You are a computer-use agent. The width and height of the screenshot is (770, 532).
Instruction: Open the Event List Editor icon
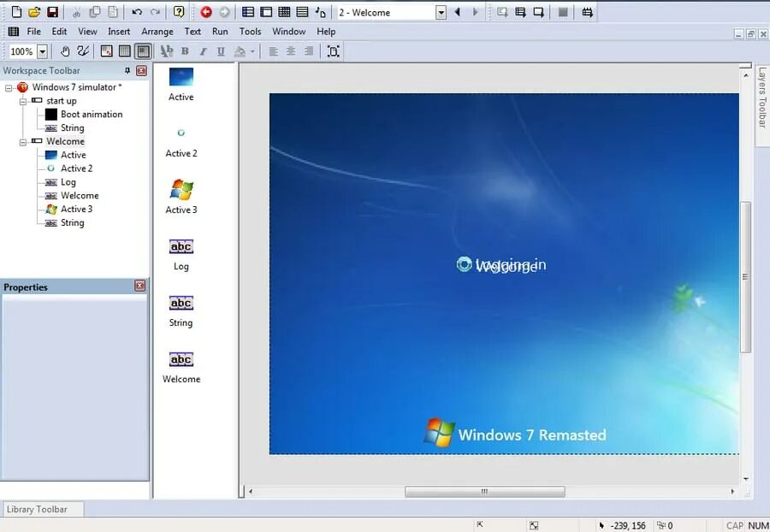pyautogui.click(x=302, y=12)
